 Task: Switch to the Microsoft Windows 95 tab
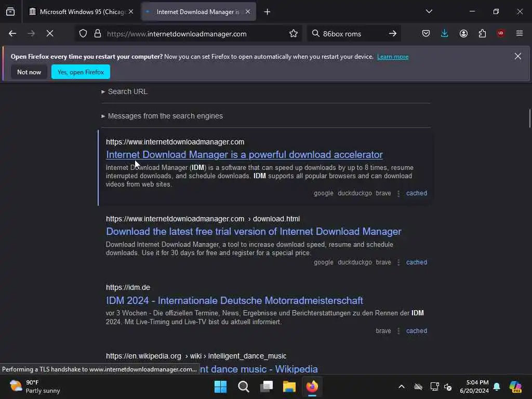pos(81,12)
